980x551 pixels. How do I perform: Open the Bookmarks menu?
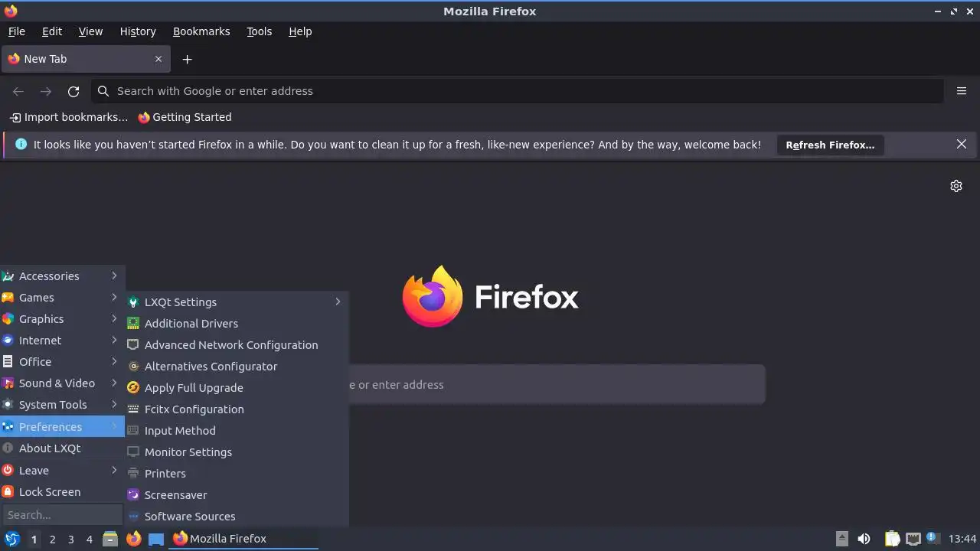click(x=201, y=31)
